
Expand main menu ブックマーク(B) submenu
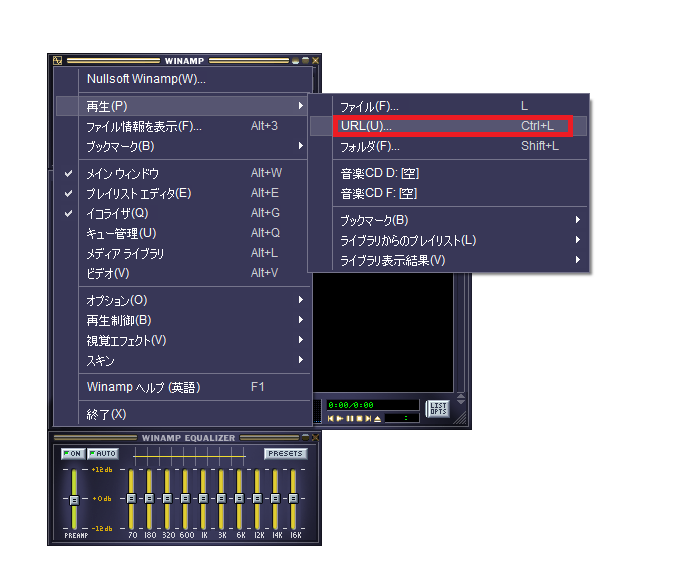[183, 146]
